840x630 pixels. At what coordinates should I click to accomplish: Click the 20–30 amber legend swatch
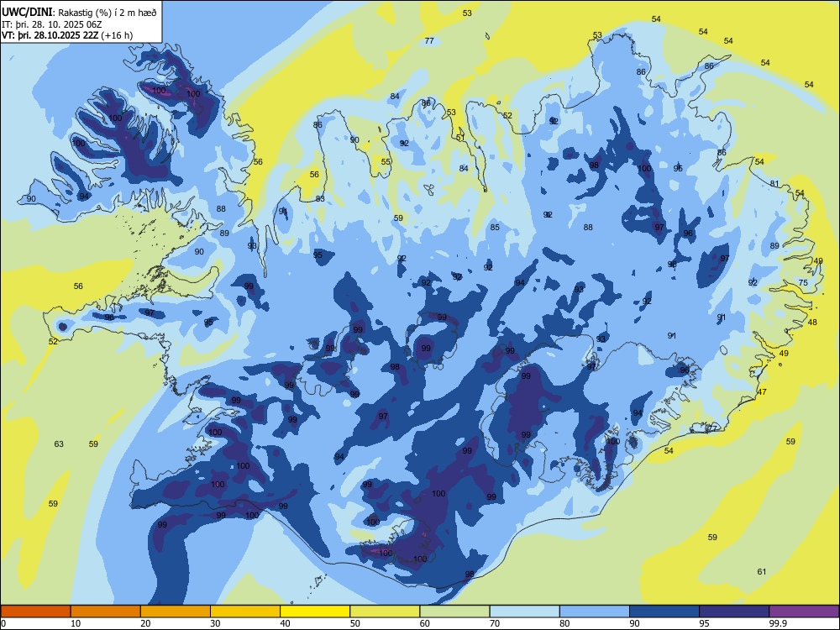pyautogui.click(x=176, y=612)
